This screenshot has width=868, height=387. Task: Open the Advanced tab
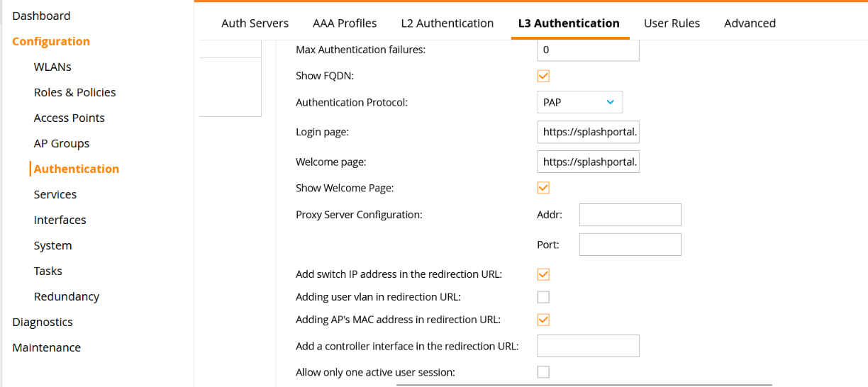pyautogui.click(x=750, y=23)
